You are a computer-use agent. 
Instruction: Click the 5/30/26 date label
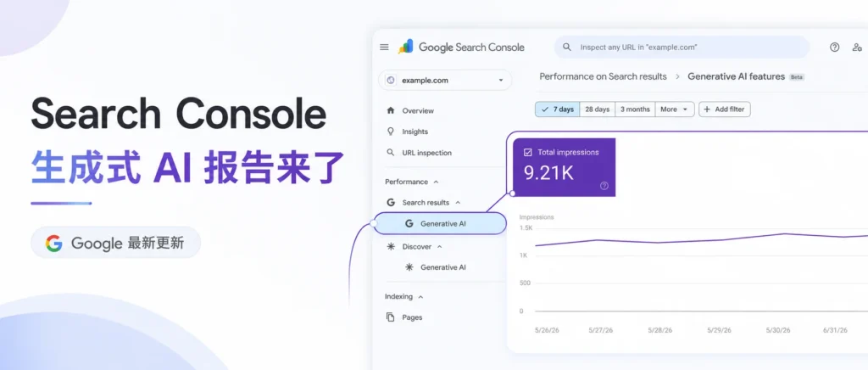coord(778,330)
